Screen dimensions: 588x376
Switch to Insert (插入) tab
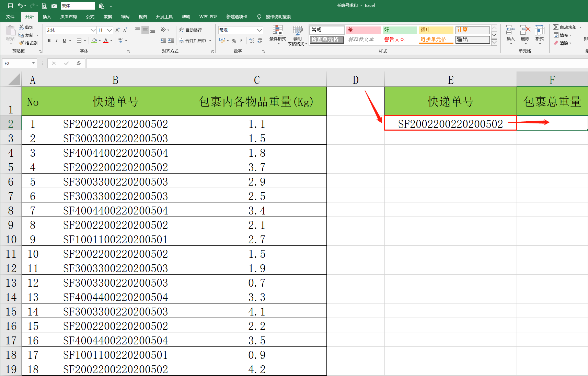[x=47, y=16]
